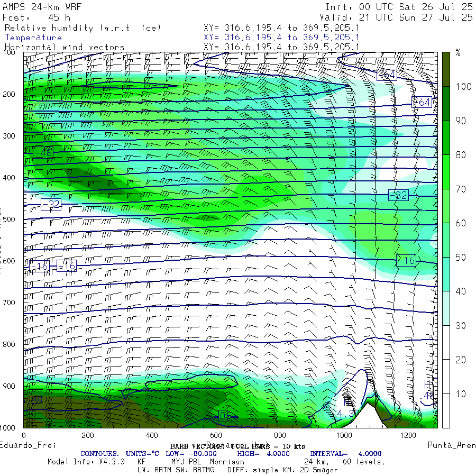The image size is (476, 476).
Task: Select the 'Fcst: 45 h' forecast hour text
Action: click(36, 17)
